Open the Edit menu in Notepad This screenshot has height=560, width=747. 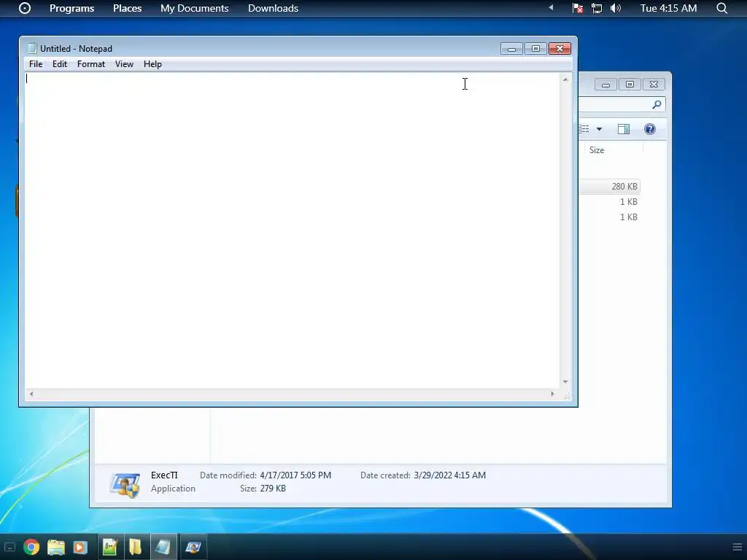(x=60, y=64)
